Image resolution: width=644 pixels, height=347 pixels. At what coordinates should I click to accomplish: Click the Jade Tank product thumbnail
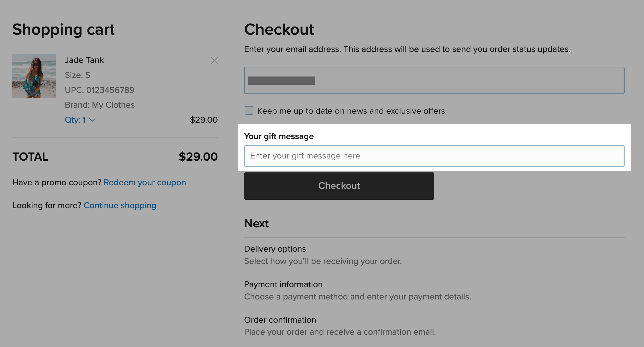click(34, 76)
